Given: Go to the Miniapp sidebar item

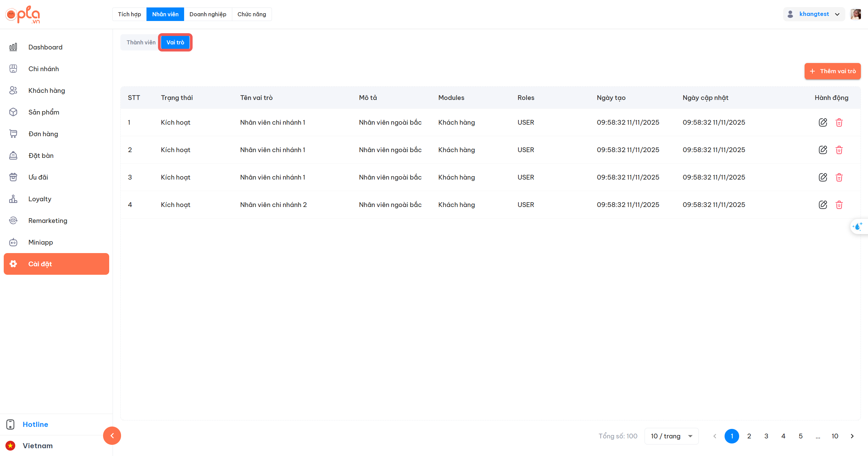Looking at the screenshot, I should click(40, 242).
